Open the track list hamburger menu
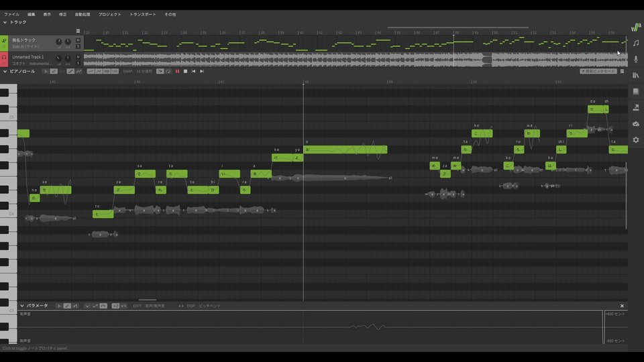Screen dimensions: 644x362 coord(78,31)
